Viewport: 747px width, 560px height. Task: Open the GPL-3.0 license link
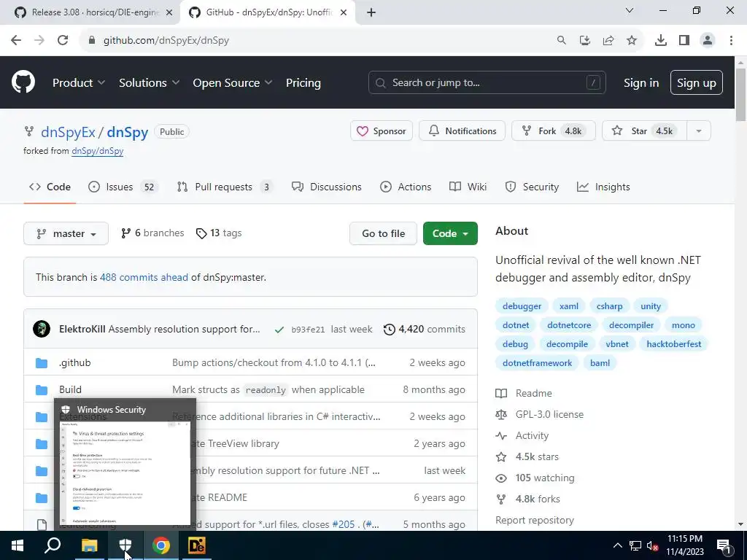point(549,414)
